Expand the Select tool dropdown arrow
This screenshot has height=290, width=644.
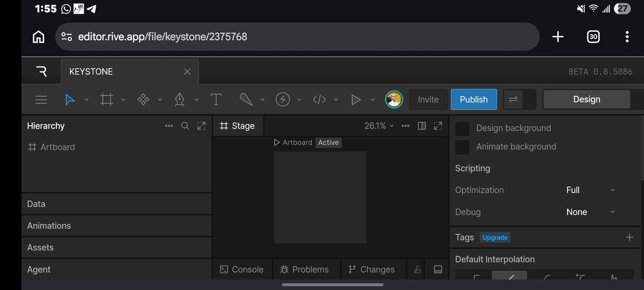86,99
